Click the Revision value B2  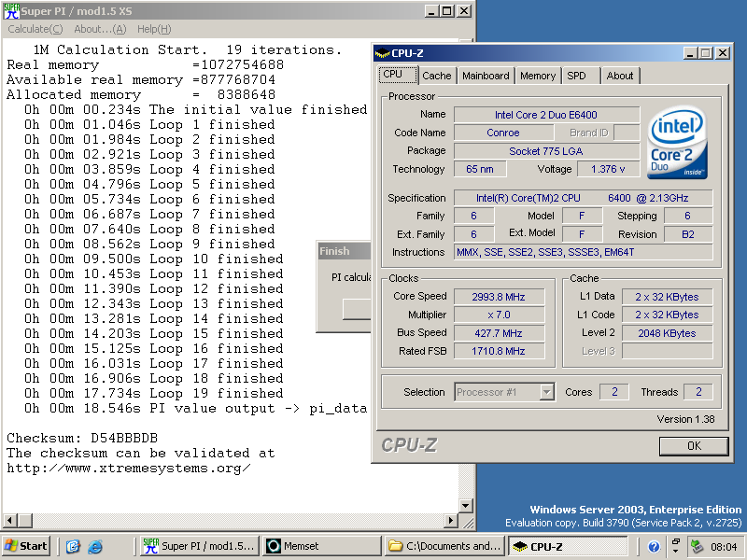(x=688, y=234)
